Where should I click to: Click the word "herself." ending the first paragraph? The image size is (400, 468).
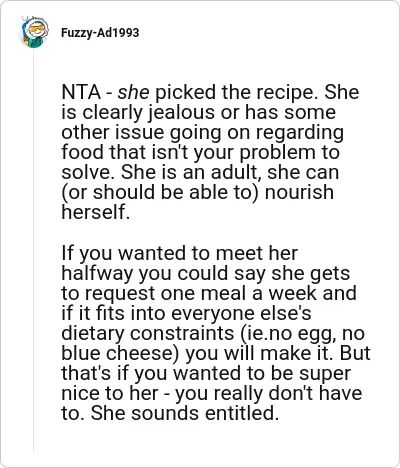pyautogui.click(x=96, y=212)
